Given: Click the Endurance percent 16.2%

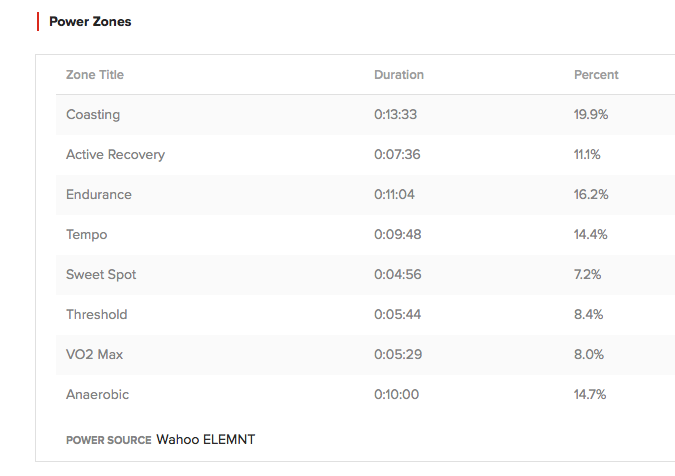Looking at the screenshot, I should coord(591,195).
